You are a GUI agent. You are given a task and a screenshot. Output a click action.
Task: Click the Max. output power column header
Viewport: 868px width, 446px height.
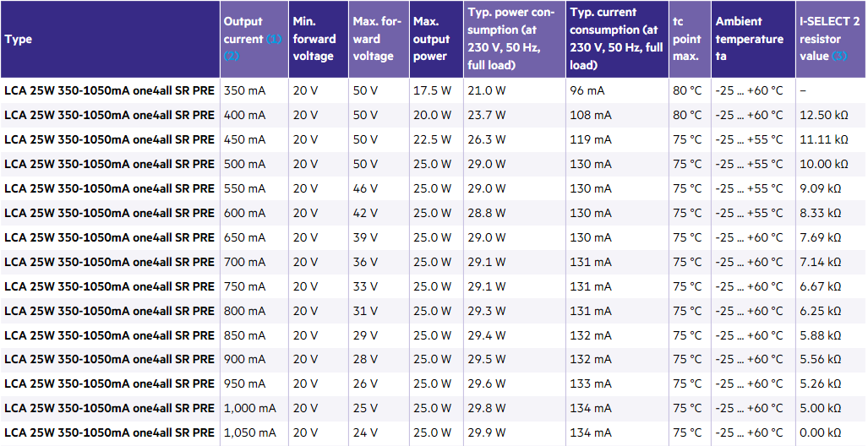click(436, 40)
